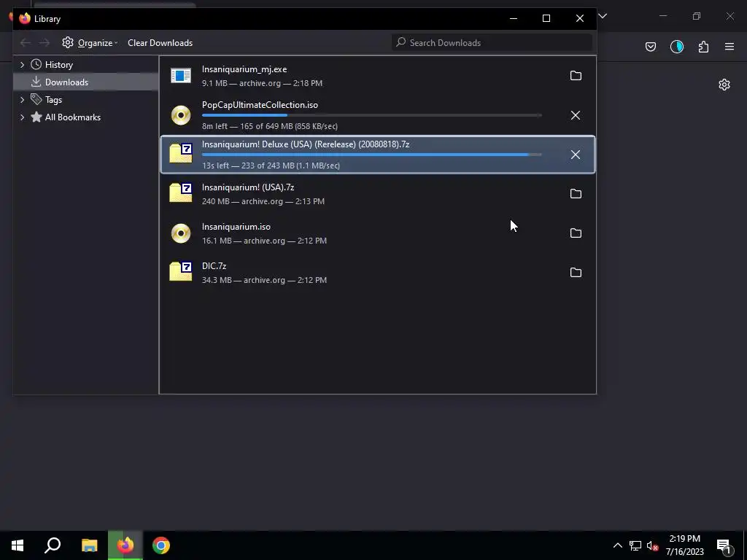Open the Firefox hamburger application menu
The image size is (747, 560).
point(729,47)
